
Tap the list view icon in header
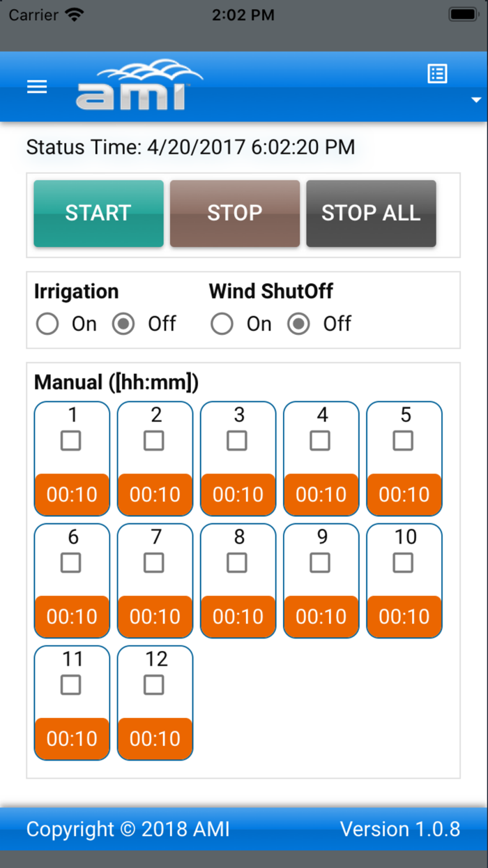437,74
